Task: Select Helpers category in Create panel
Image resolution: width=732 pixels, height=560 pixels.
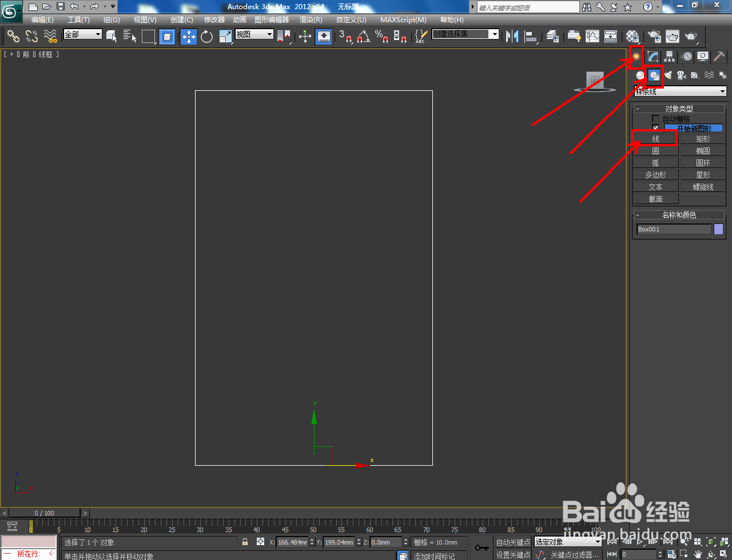Action: [695, 75]
